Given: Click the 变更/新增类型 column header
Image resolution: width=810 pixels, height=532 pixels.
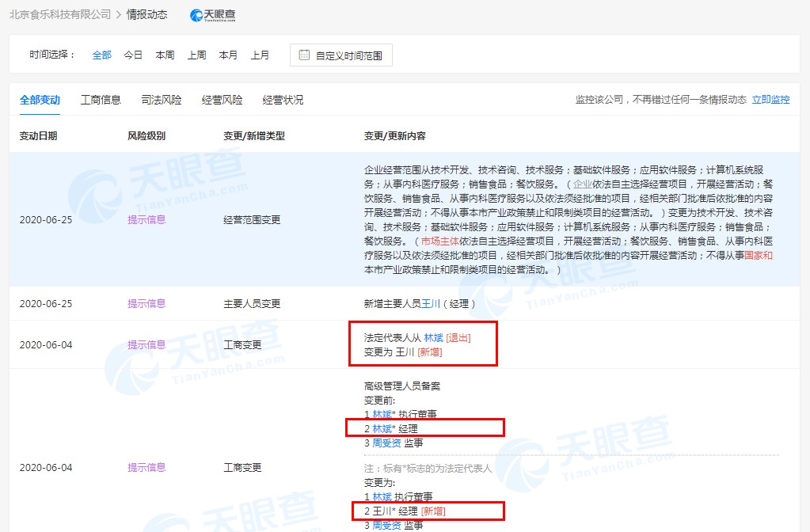Looking at the screenshot, I should click(254, 136).
